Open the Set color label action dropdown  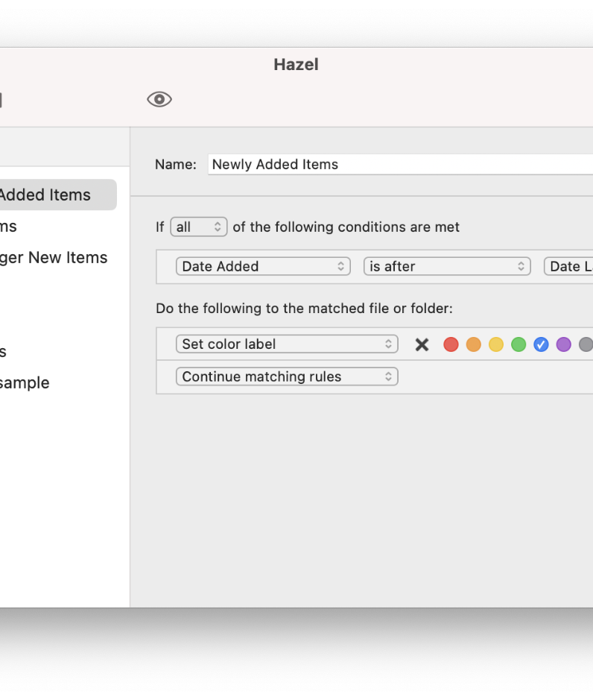[287, 344]
